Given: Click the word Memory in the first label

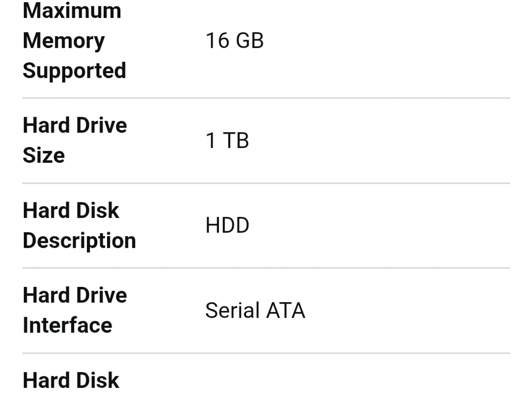Looking at the screenshot, I should click(x=64, y=41).
